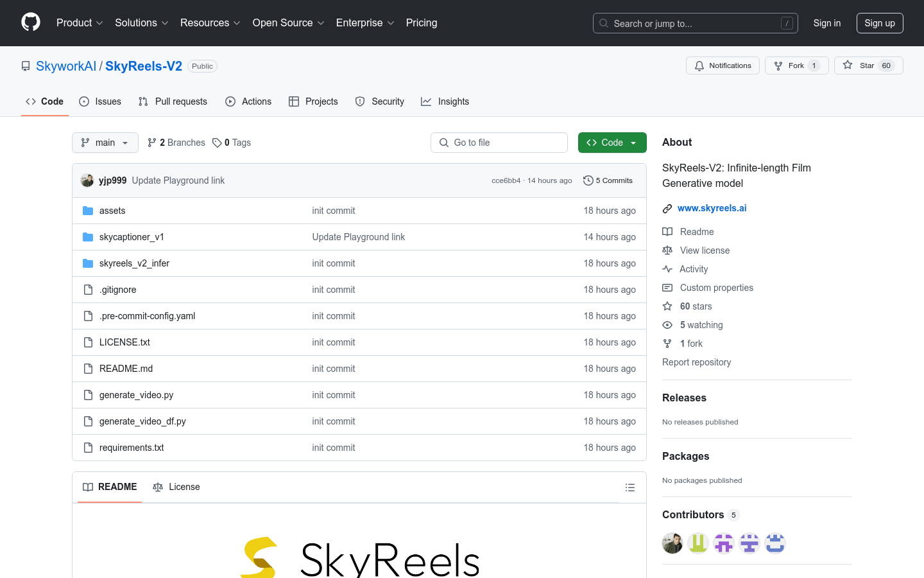This screenshot has width=924, height=578.
Task: Star the repository
Action: pyautogui.click(x=868, y=66)
